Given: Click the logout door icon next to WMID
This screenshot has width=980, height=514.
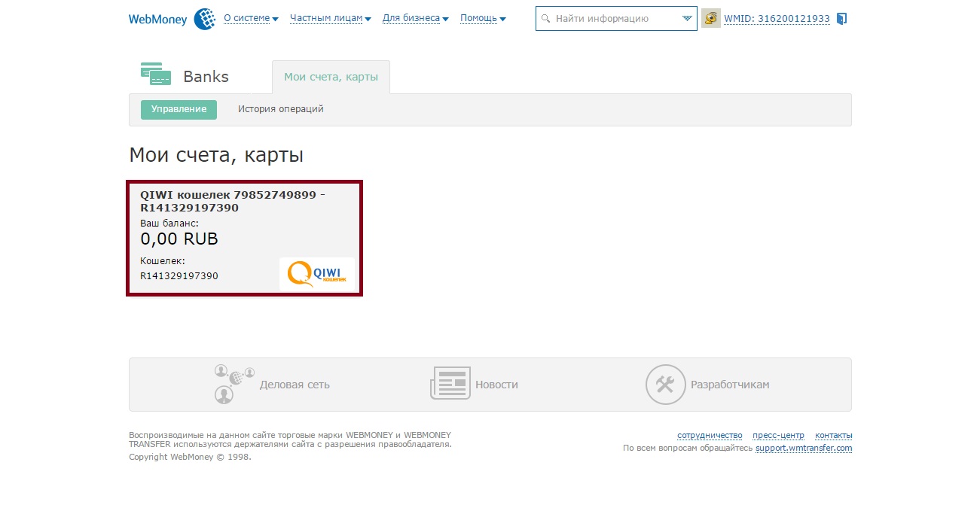Looking at the screenshot, I should [841, 19].
